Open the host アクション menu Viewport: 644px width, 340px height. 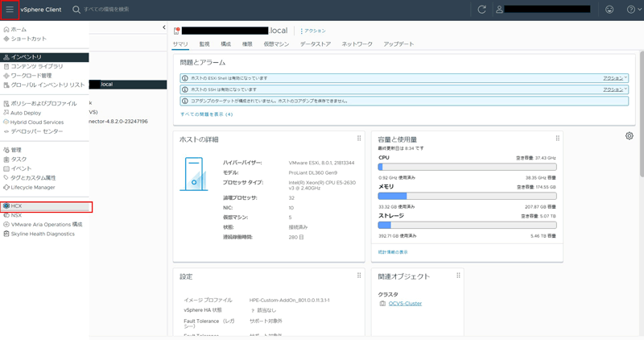313,31
